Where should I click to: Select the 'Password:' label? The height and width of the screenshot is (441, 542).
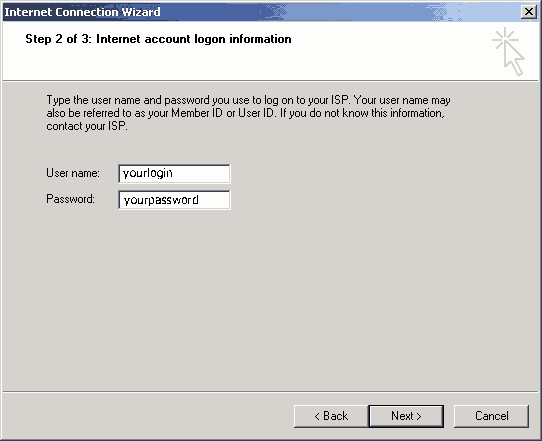[x=71, y=199]
